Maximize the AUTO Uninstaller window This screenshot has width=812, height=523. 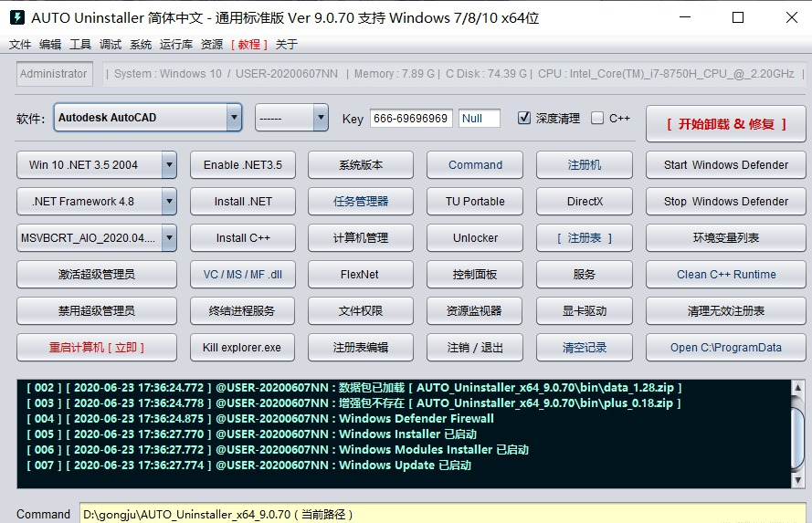pos(738,17)
